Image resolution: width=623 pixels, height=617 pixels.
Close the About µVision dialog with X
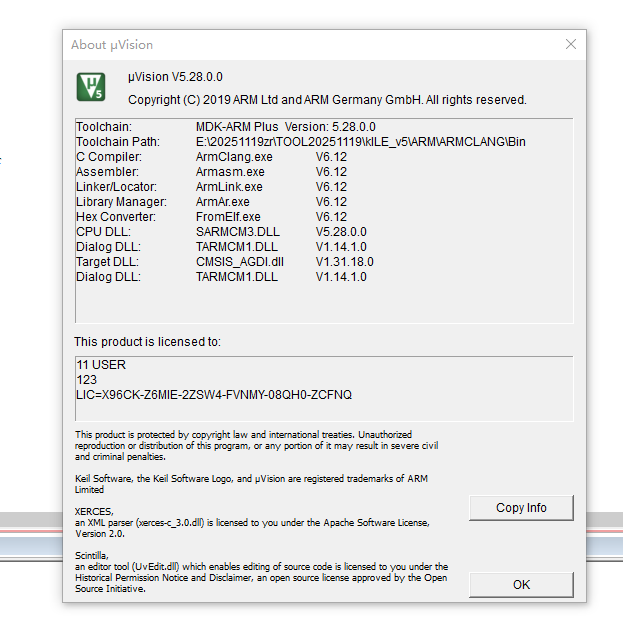click(570, 44)
